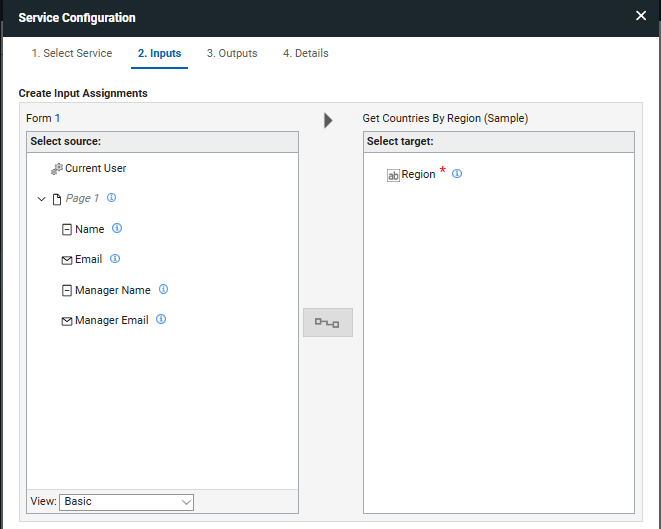Screen dimensions: 661x529
Task: Click the info icon next to Region
Action: point(457,174)
